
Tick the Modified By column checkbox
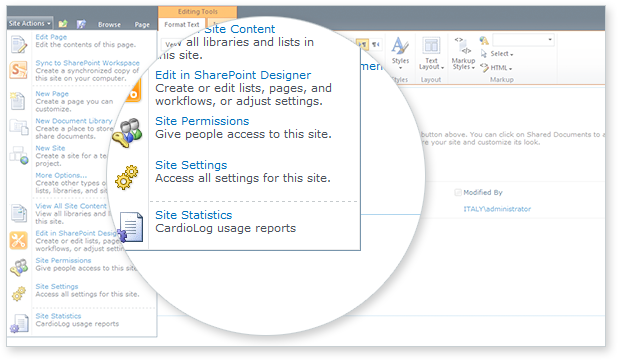[x=458, y=192]
